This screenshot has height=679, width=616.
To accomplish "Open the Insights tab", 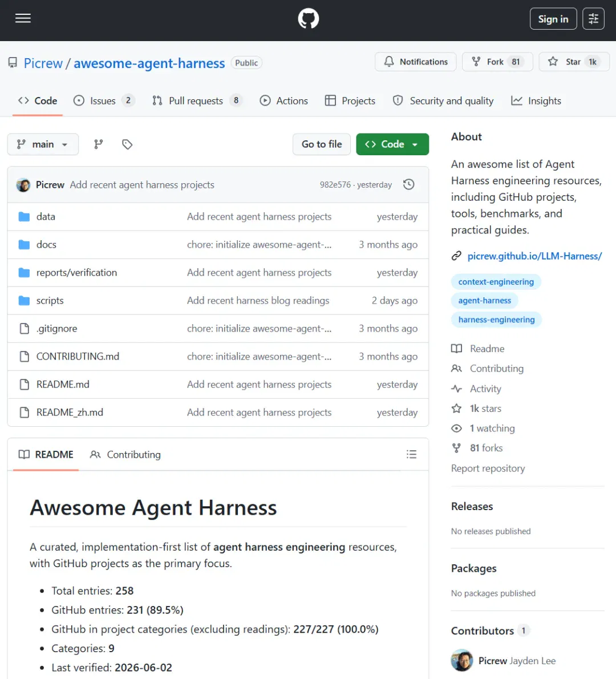I will [536, 101].
